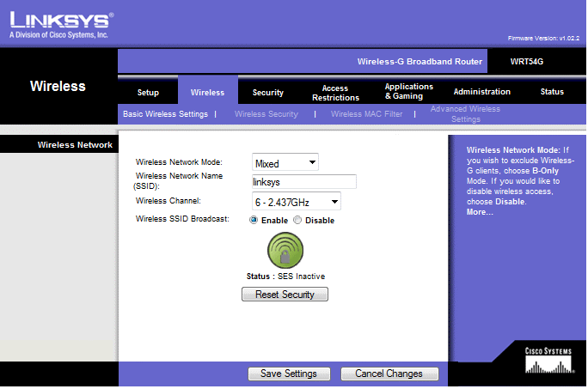Open Advanced Wireless Settings subtab

click(x=465, y=114)
